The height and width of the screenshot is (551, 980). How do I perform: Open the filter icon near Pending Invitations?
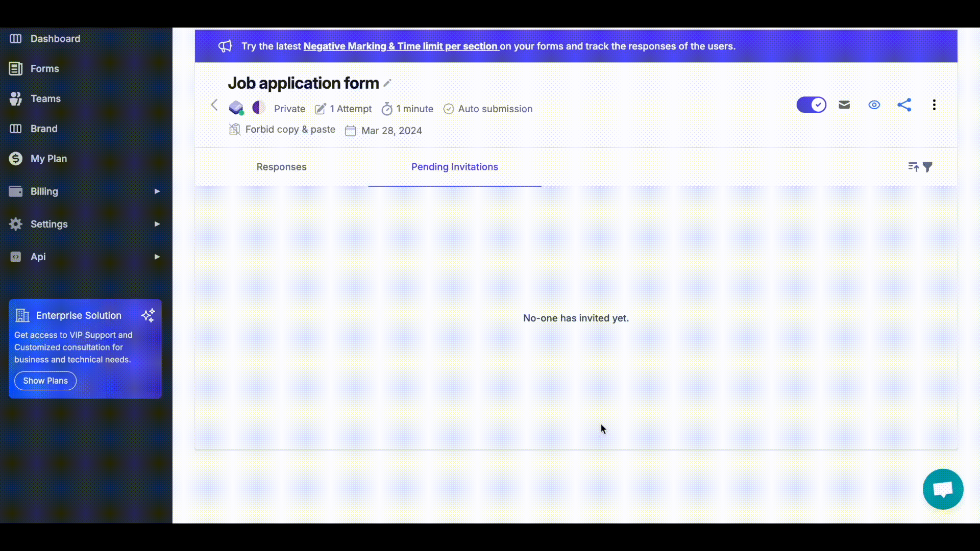click(928, 167)
